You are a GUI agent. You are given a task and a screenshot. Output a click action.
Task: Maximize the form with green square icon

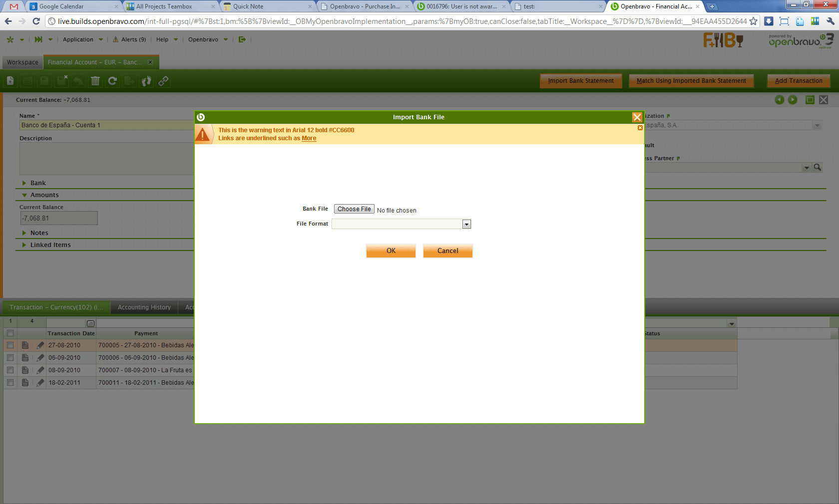pos(810,100)
